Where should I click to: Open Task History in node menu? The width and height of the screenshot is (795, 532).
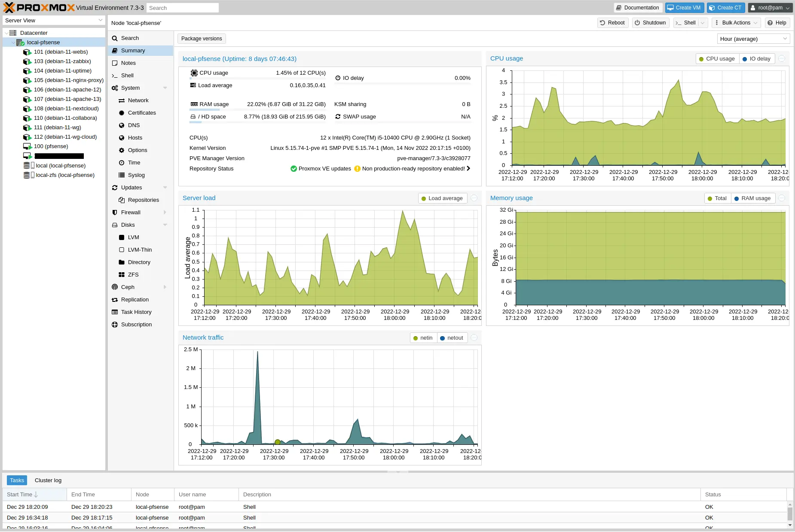coord(141,312)
